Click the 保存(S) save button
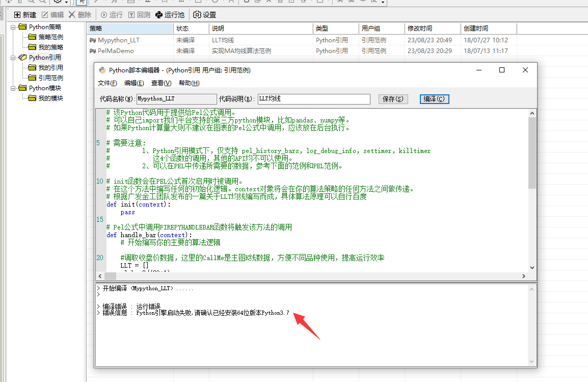Image resolution: width=588 pixels, height=382 pixels. 393,99
